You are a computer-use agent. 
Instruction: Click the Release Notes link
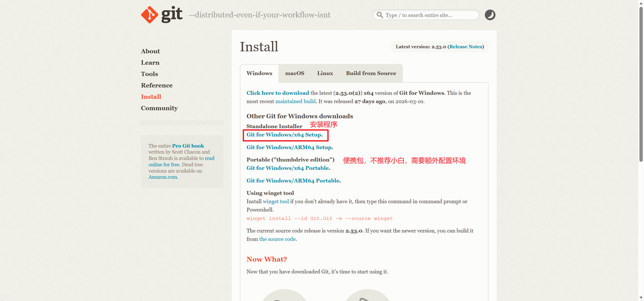tap(466, 47)
